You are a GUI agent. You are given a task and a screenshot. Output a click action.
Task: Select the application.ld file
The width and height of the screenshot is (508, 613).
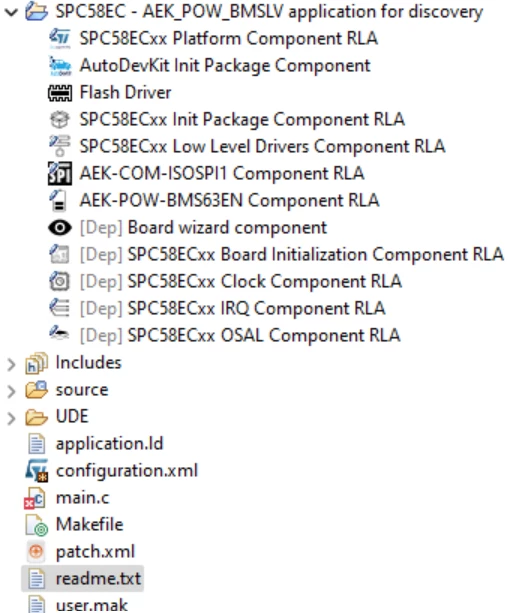coord(109,444)
